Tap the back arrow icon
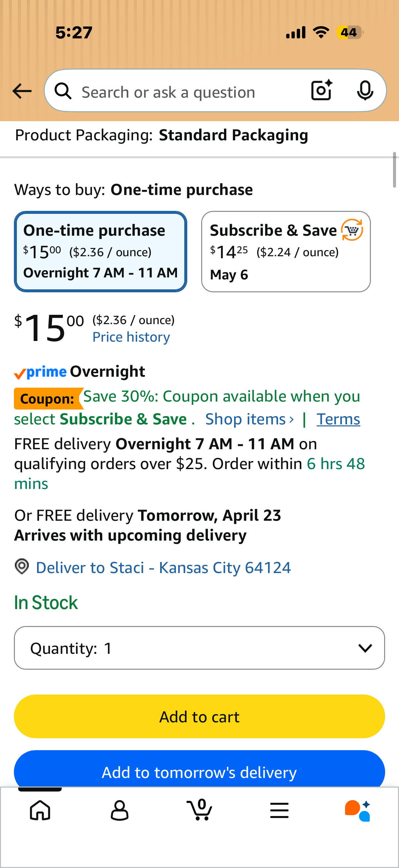Screen dimensions: 399x868 tap(22, 91)
